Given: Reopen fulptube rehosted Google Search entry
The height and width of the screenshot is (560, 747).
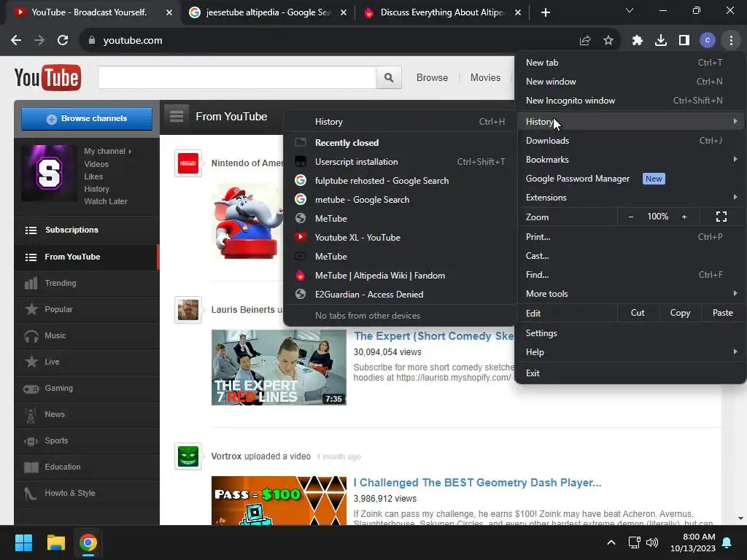Looking at the screenshot, I should click(x=400, y=181).
